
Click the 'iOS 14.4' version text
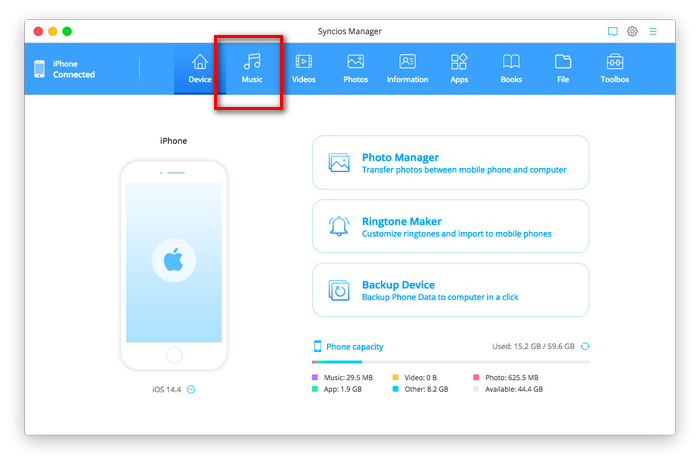(x=167, y=389)
